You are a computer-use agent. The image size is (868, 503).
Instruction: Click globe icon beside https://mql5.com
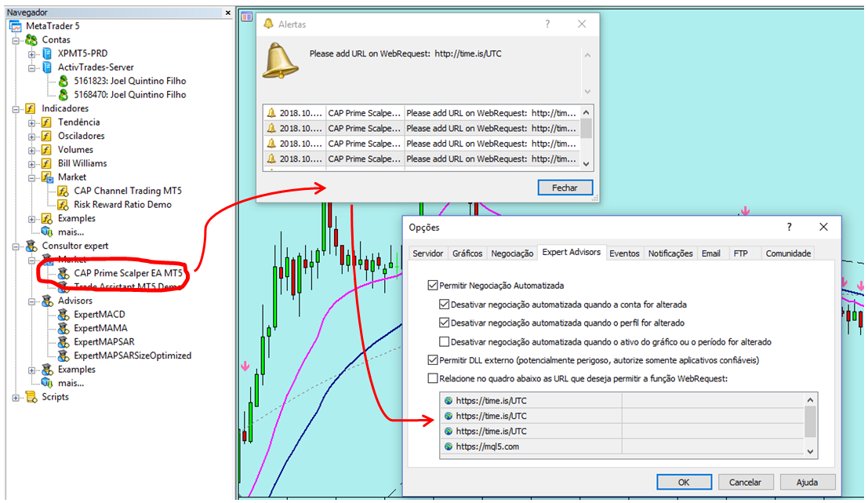point(449,447)
